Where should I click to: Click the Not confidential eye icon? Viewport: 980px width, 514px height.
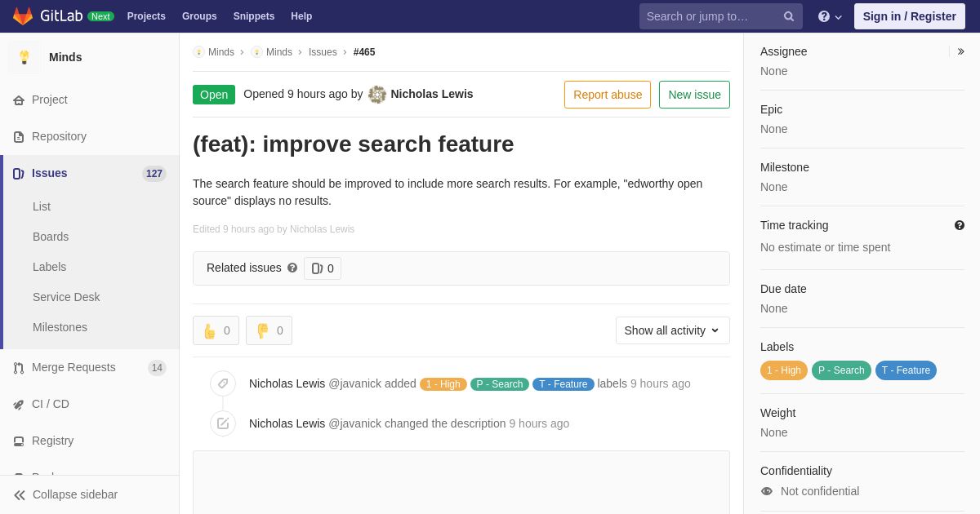(767, 491)
